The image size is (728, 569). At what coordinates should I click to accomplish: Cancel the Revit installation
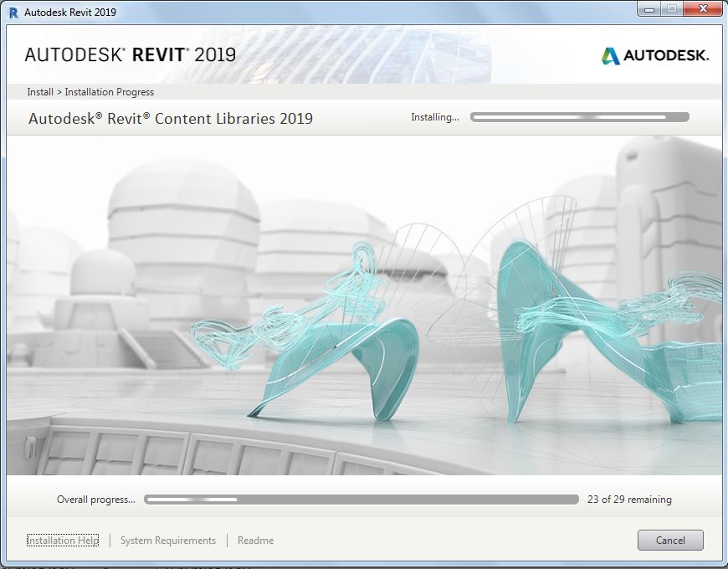click(669, 540)
